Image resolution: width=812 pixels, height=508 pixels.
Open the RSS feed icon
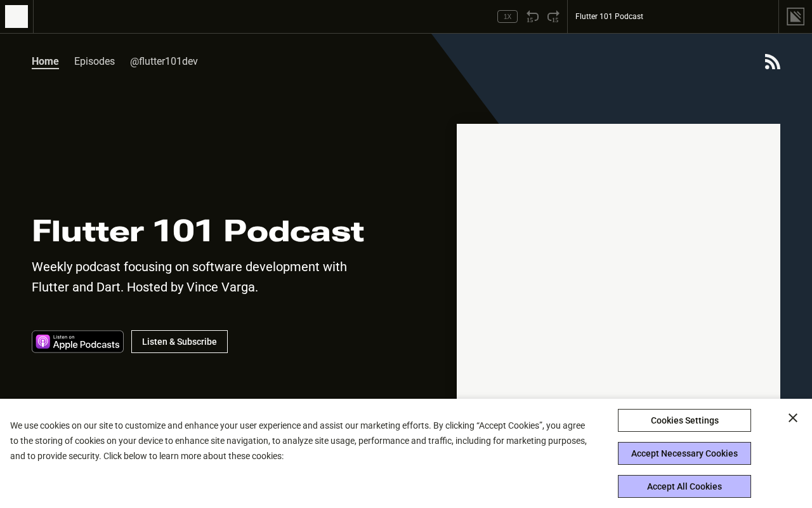pyautogui.click(x=772, y=62)
